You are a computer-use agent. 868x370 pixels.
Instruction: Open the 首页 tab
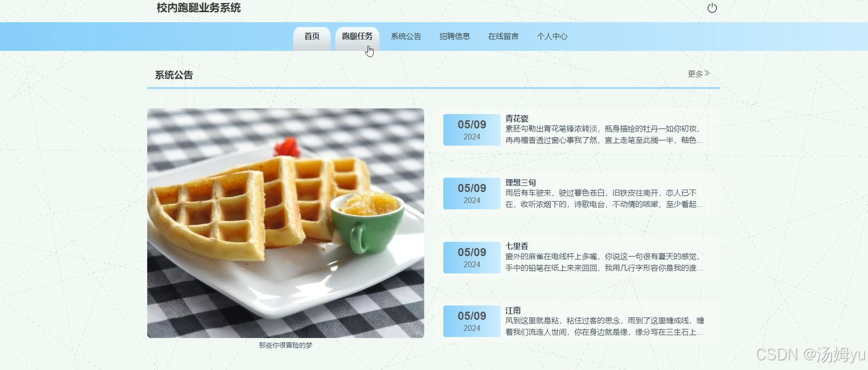[312, 37]
